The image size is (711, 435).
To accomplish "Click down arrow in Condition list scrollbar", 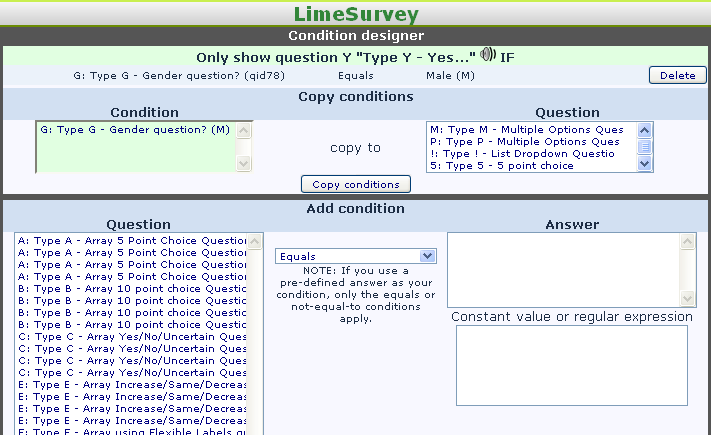I will tap(245, 164).
